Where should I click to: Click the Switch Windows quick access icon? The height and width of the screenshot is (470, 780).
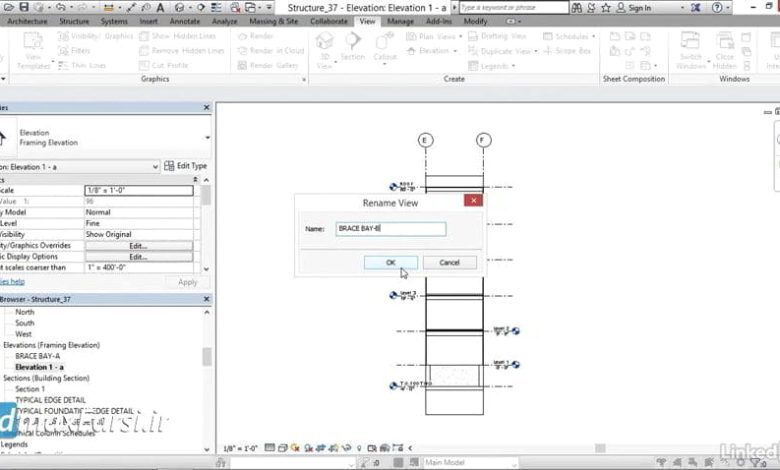tap(250, 7)
